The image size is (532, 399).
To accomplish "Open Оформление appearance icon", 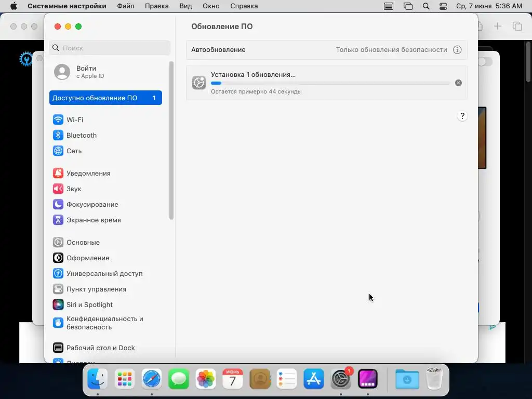I will (x=58, y=258).
